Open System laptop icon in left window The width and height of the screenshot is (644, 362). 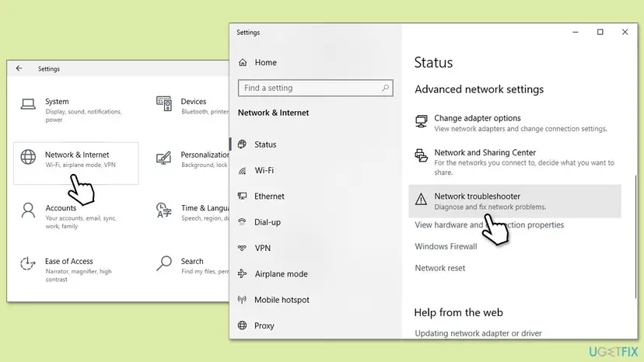(x=28, y=104)
